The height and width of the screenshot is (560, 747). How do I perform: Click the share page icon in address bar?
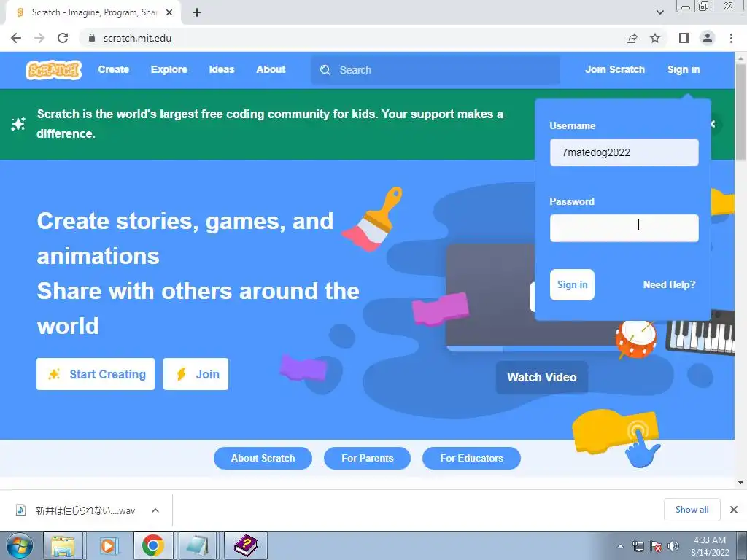click(632, 38)
